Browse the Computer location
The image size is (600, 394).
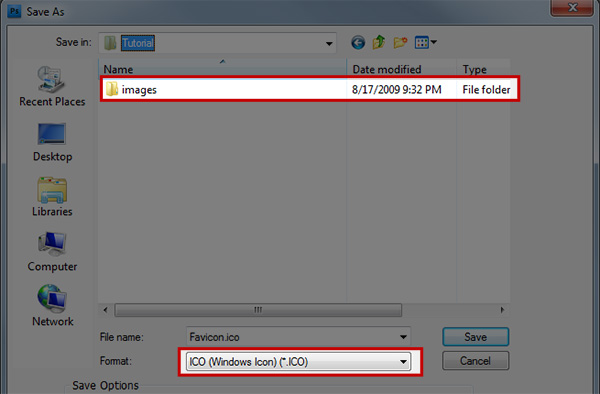[x=52, y=252]
